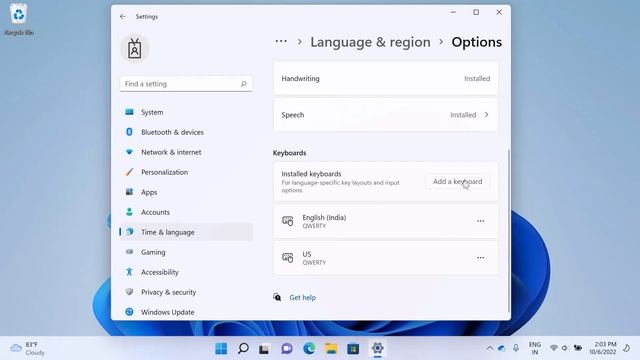
Task: Go to the Personalization category
Action: pos(186,172)
